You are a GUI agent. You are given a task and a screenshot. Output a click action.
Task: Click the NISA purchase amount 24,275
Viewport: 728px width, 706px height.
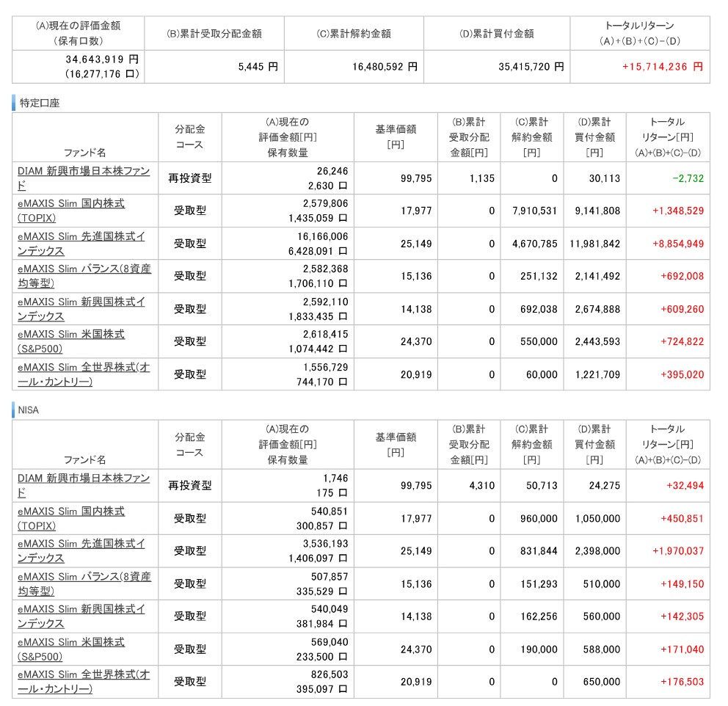tap(605, 486)
